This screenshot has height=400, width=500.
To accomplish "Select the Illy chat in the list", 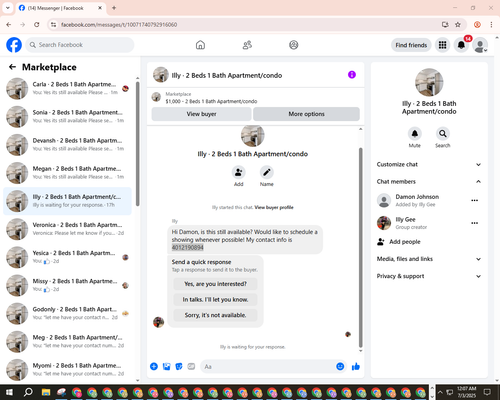I will [67, 201].
